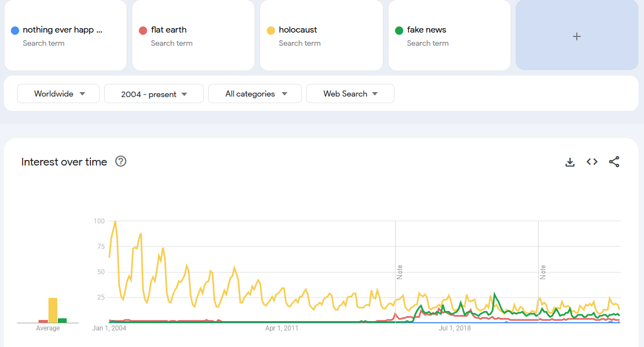Click the 100 value on the y-axis
Viewport: 644px width, 347px height.
pyautogui.click(x=99, y=221)
